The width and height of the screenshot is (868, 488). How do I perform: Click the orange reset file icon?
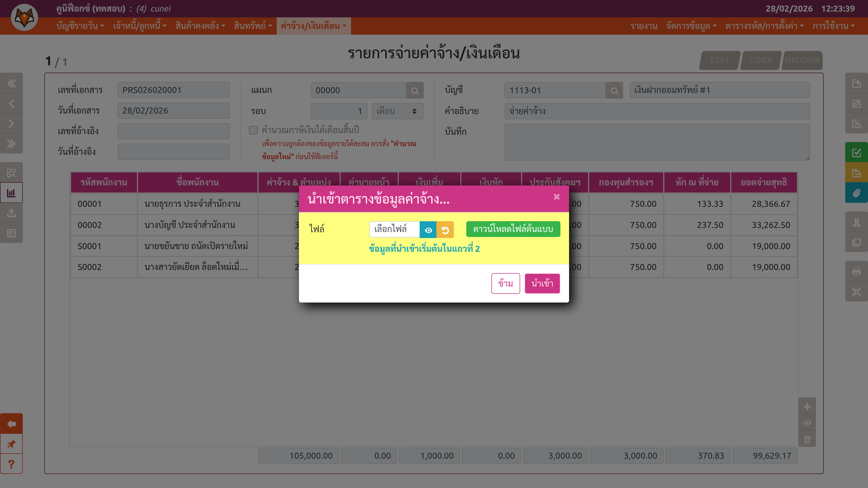click(445, 230)
